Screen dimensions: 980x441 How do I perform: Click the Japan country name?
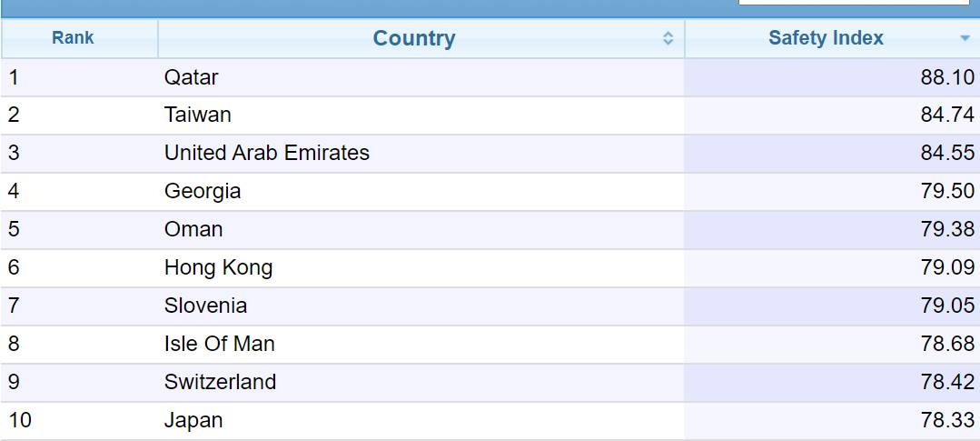coord(193,421)
